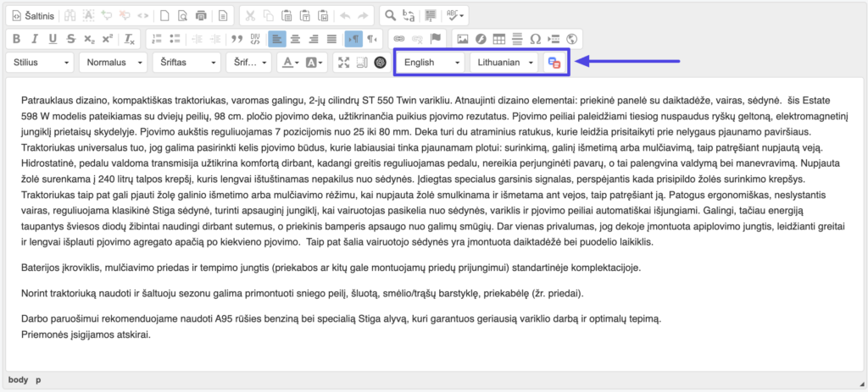868x392 pixels.
Task: Insert a table
Action: tap(499, 39)
